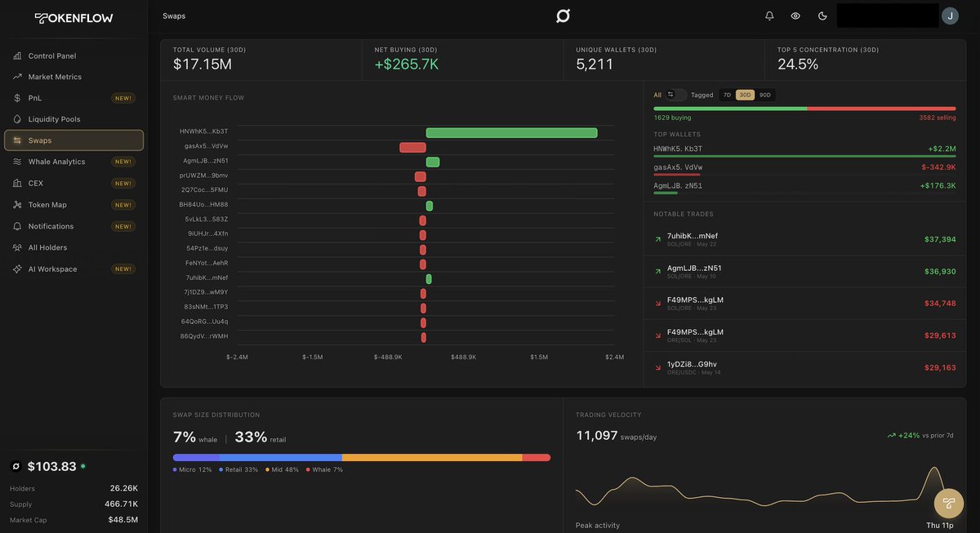
Task: Click the crescent moon theme icon
Action: coord(822,16)
